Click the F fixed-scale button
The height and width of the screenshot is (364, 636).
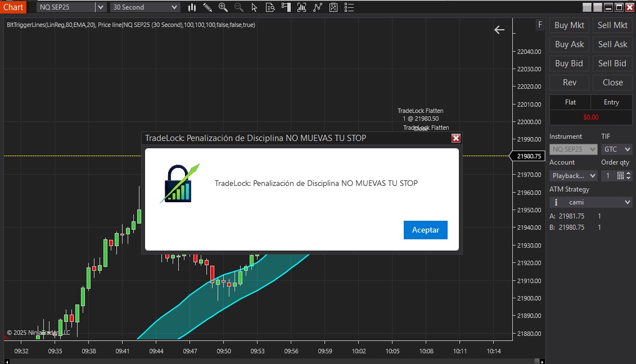point(540,25)
